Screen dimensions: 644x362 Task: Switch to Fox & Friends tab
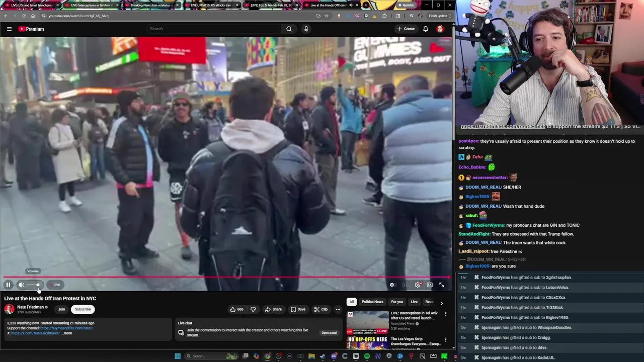tap(271, 5)
